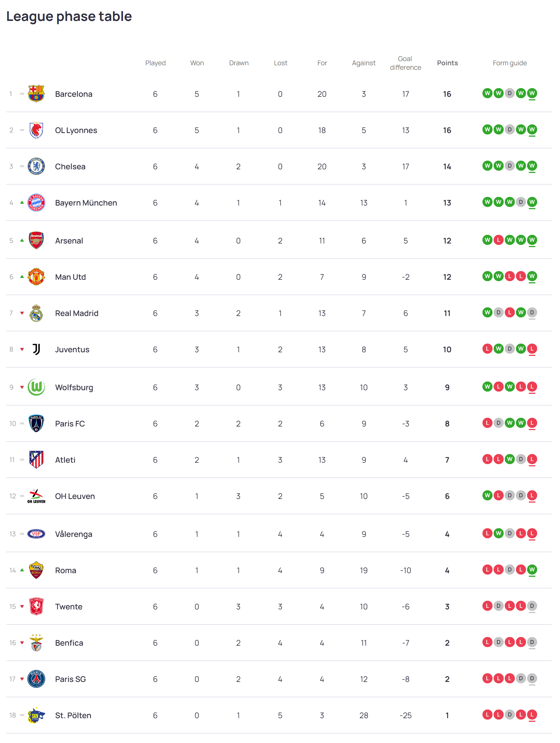The height and width of the screenshot is (743, 560).
Task: Click Bayern München's grey D form badge
Action: (521, 202)
